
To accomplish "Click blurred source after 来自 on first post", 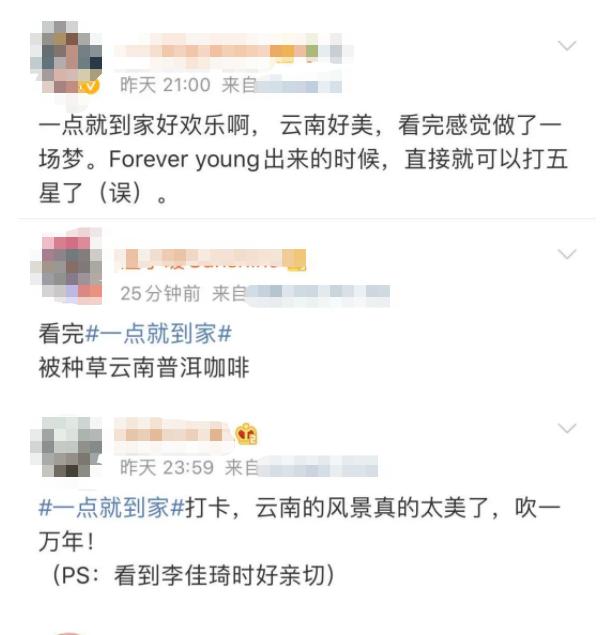I will (x=298, y=86).
